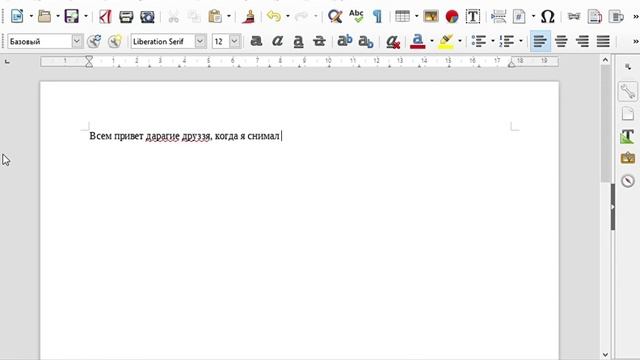Screen dimensions: 640x360
Task: Toggle the numbered list
Action: pos(507,41)
